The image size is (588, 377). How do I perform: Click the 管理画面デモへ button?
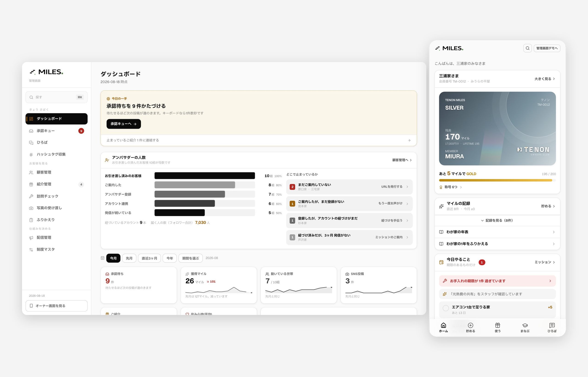[x=547, y=48]
